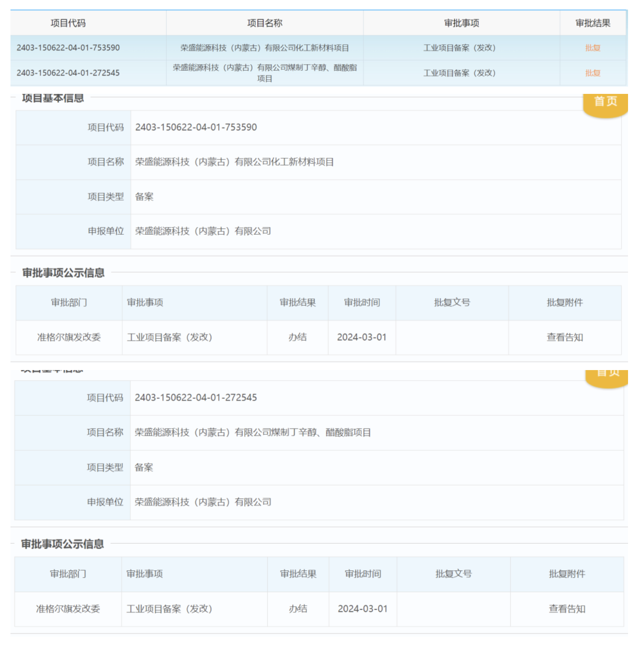Click 化工新材料项目 name value in first basic info
Screen dimensions: 644x649
[x=234, y=162]
